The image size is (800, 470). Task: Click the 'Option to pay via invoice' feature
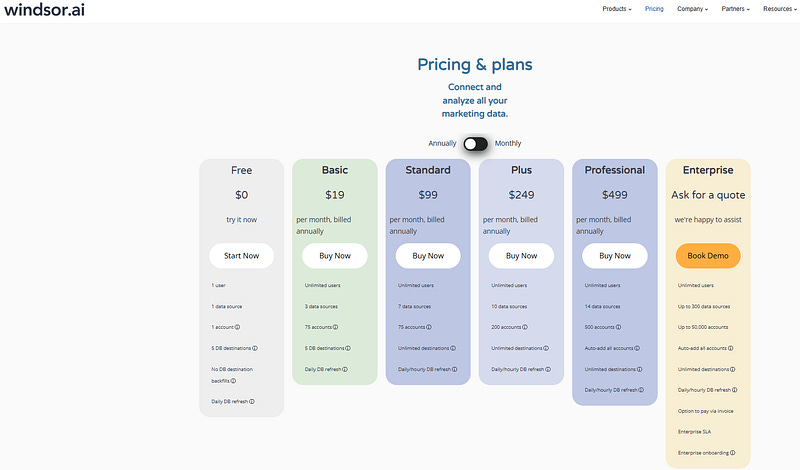click(706, 411)
